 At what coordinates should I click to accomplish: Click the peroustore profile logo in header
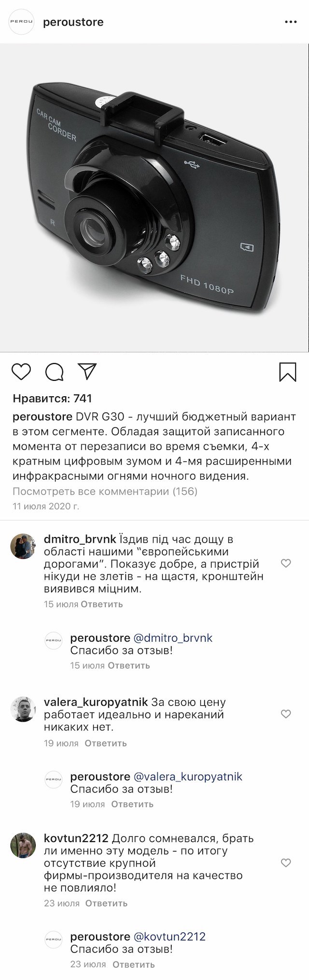[22, 22]
